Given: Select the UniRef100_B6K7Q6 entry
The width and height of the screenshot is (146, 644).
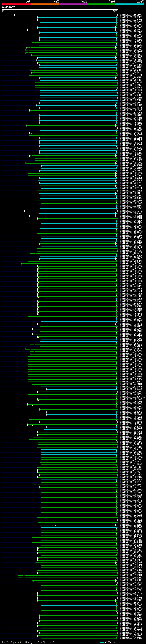Looking at the screenshot, I should click(131, 58).
